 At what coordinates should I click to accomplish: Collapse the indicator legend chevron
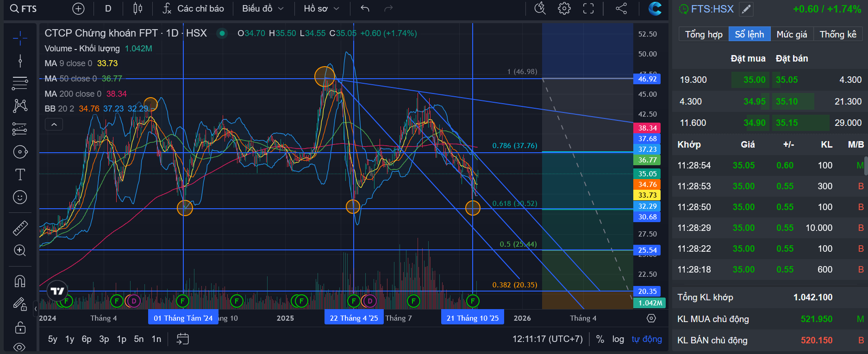point(54,124)
